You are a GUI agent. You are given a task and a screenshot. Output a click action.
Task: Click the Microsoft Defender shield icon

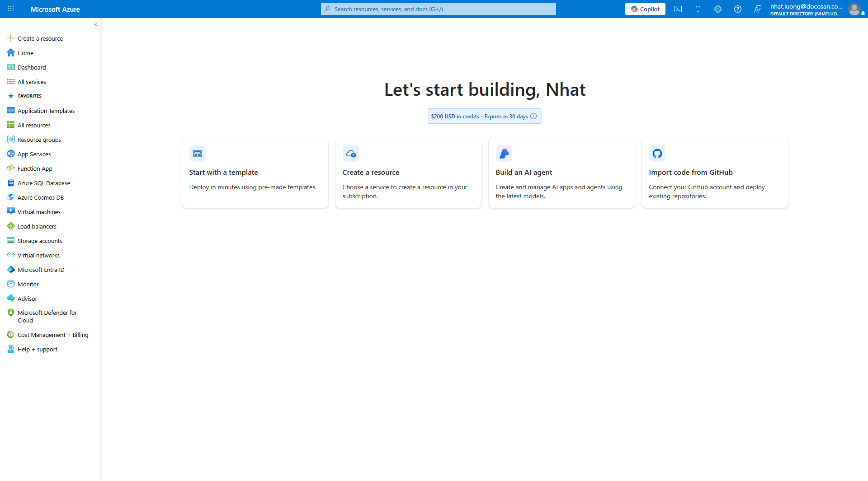tap(11, 313)
